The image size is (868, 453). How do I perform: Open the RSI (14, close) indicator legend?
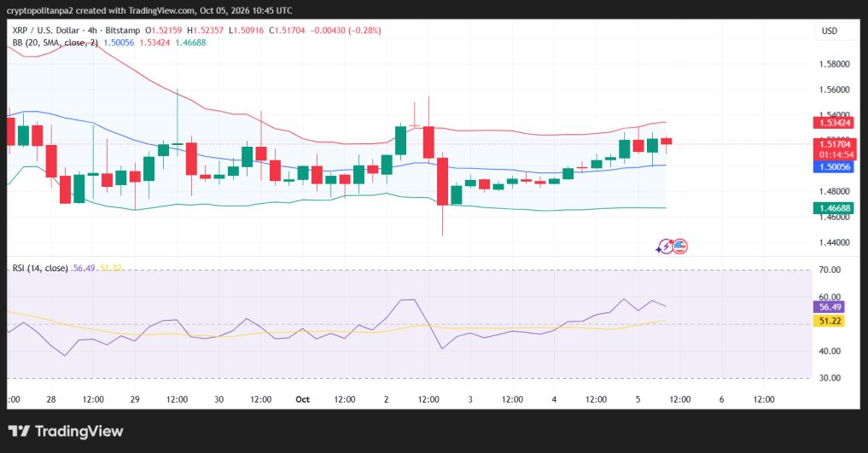coord(40,268)
